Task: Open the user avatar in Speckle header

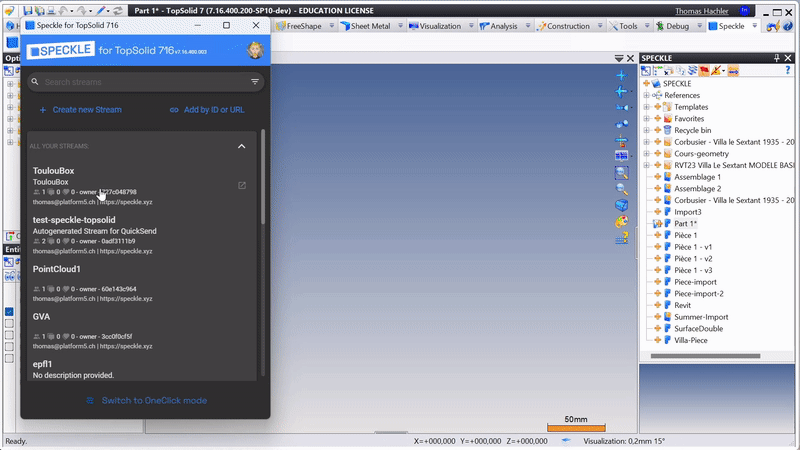Action: (x=255, y=50)
